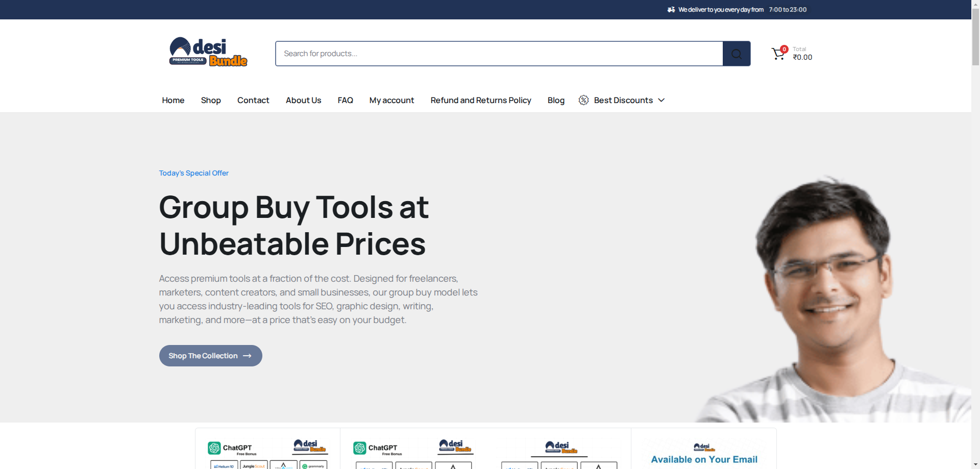Image resolution: width=980 pixels, height=469 pixels.
Task: Click inside the Search for products field
Action: tap(459, 53)
